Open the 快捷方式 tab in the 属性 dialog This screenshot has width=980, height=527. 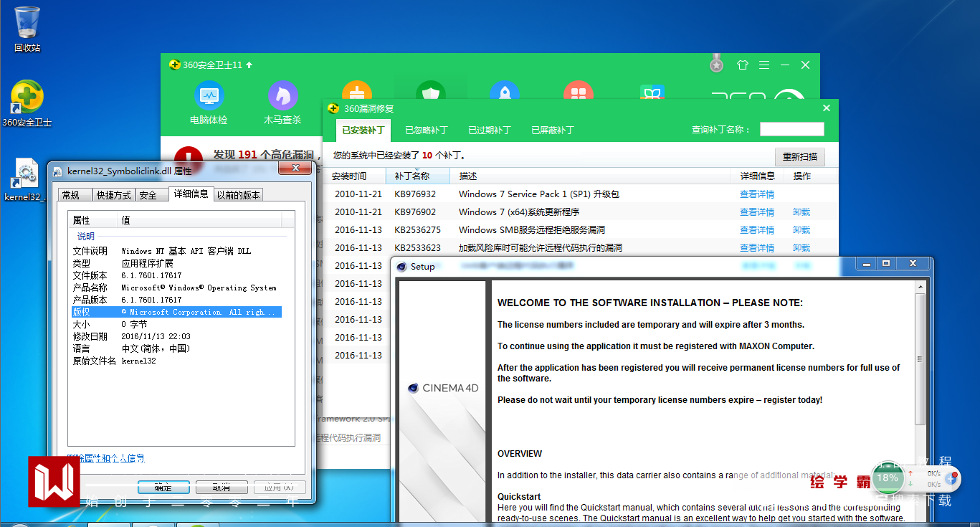point(114,195)
